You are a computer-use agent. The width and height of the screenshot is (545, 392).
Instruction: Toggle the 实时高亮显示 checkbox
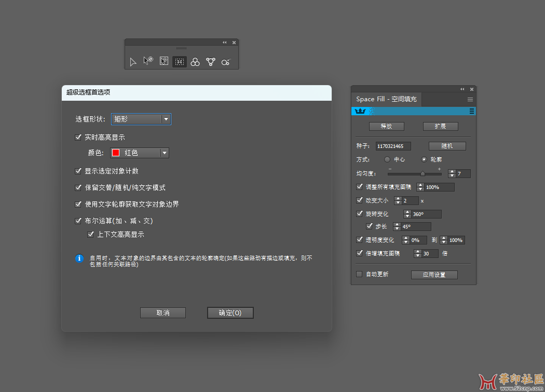78,137
